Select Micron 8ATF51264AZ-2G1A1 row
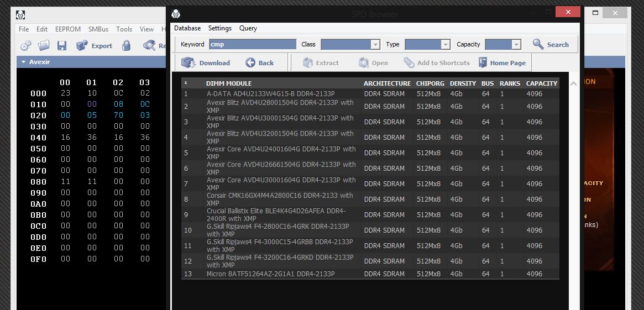The height and width of the screenshot is (310, 644). point(370,274)
